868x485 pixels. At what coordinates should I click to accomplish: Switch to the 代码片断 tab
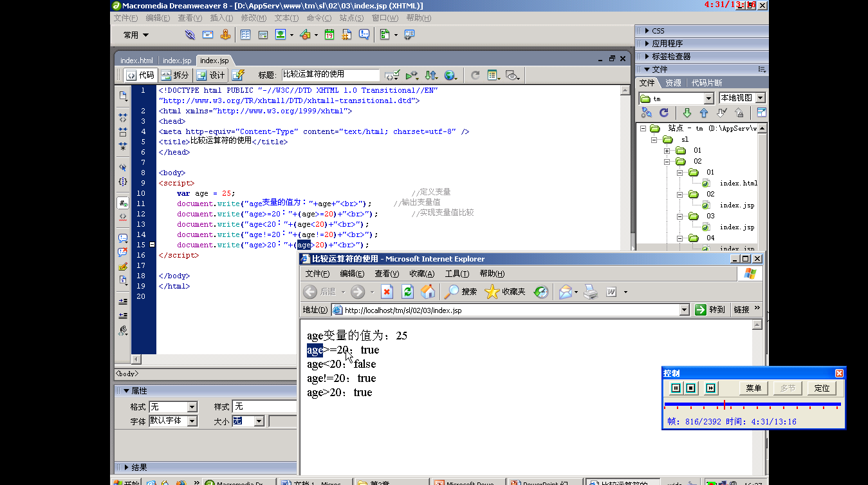[x=706, y=83]
